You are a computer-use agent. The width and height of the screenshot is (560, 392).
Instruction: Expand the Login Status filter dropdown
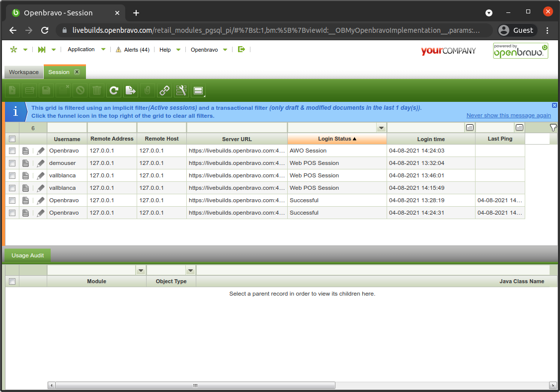[x=381, y=128]
